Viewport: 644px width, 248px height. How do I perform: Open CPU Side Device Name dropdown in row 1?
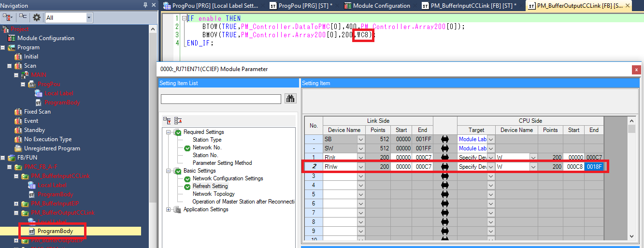click(533, 158)
